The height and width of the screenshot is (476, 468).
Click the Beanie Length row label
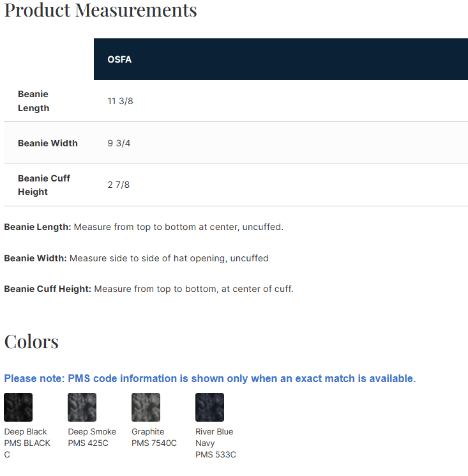coord(33,101)
